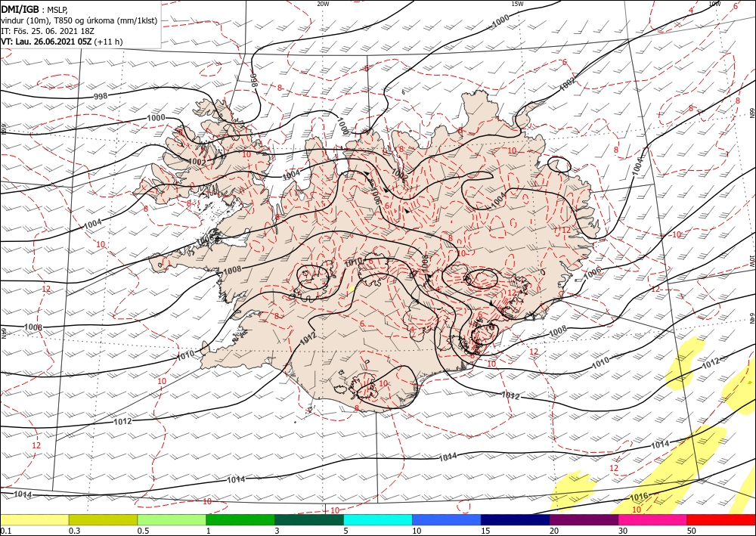Screen dimensions: 756x536
Task: Click the legend scale value 1
Action: click(209, 531)
